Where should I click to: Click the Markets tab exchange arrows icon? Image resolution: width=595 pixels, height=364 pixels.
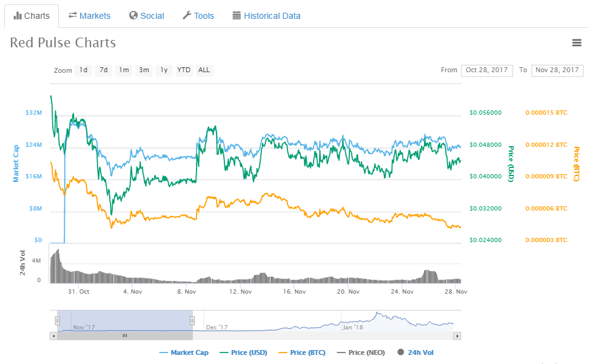(73, 16)
